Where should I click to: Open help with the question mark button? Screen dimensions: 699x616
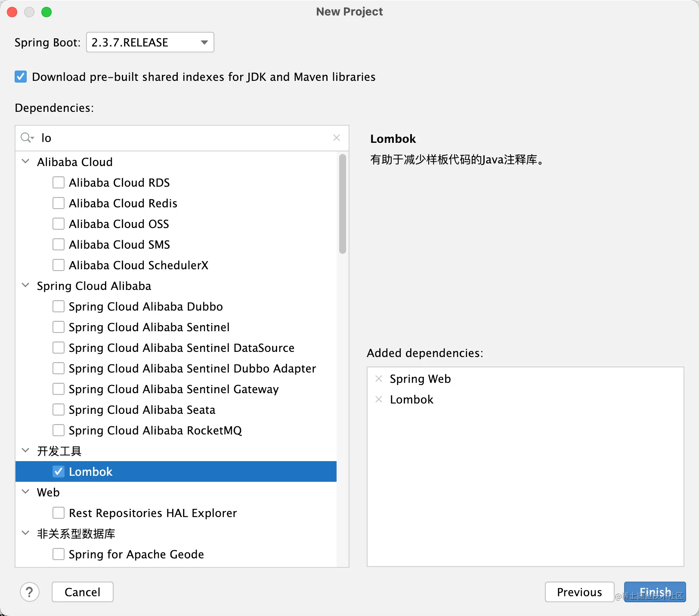coord(30,592)
